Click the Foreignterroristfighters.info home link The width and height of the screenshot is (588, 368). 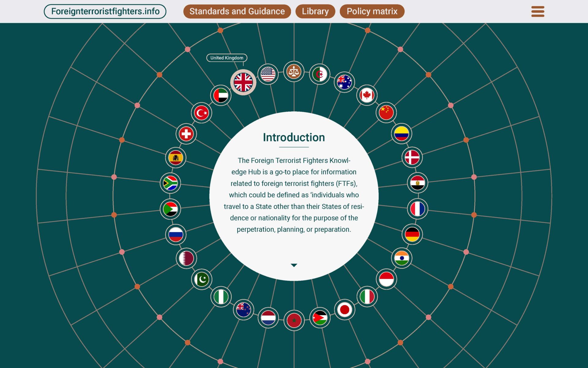pyautogui.click(x=105, y=11)
